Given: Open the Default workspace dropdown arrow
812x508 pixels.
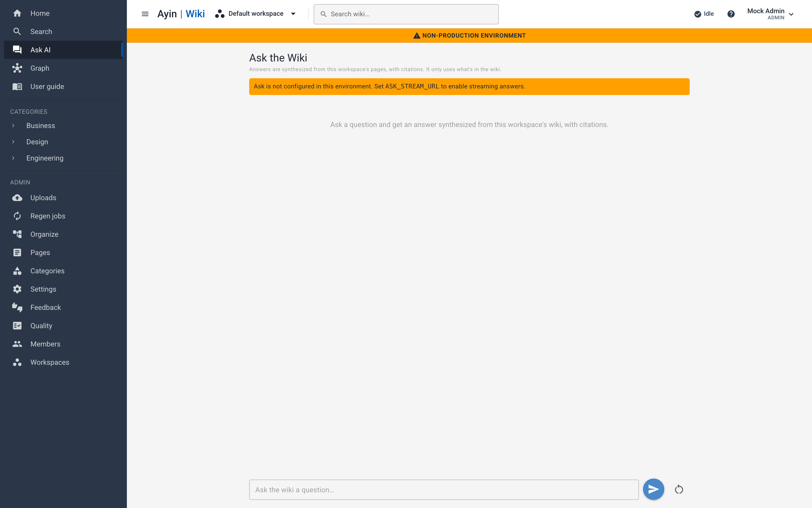Looking at the screenshot, I should [293, 14].
